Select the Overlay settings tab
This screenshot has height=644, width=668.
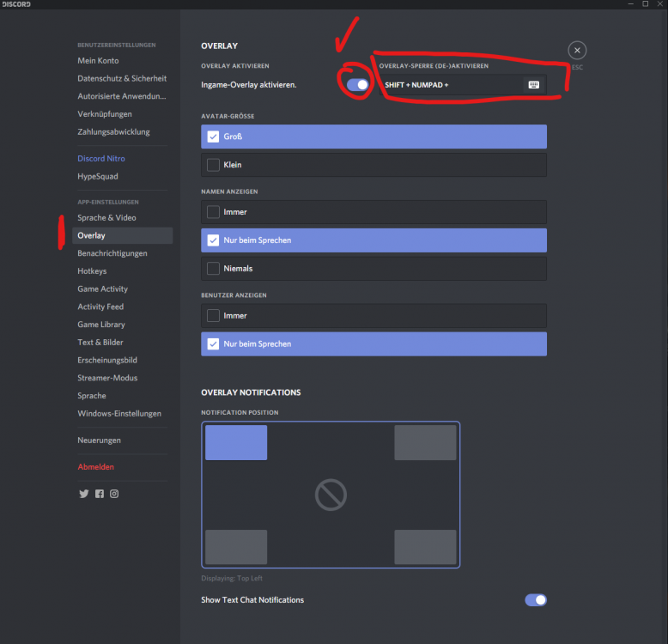122,235
